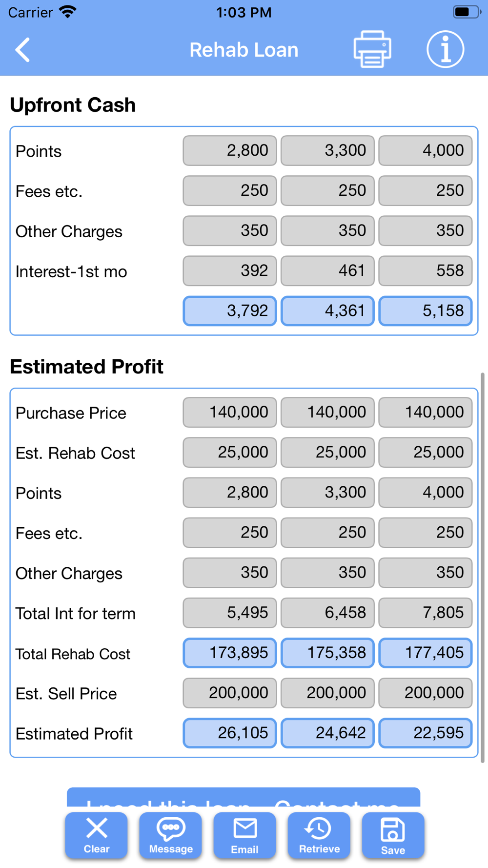The height and width of the screenshot is (868, 488).
Task: Tap the upfront cash total 3,792
Action: (230, 310)
